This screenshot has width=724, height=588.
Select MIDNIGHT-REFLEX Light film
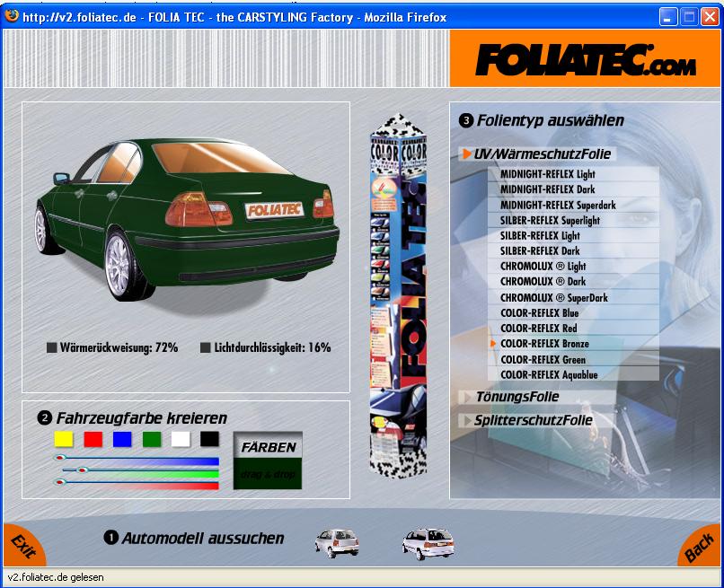[548, 174]
